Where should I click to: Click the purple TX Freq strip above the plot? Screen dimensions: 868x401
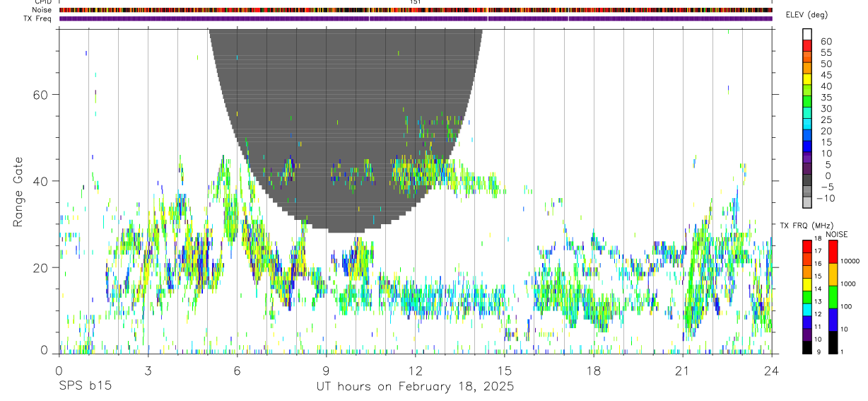pos(416,18)
